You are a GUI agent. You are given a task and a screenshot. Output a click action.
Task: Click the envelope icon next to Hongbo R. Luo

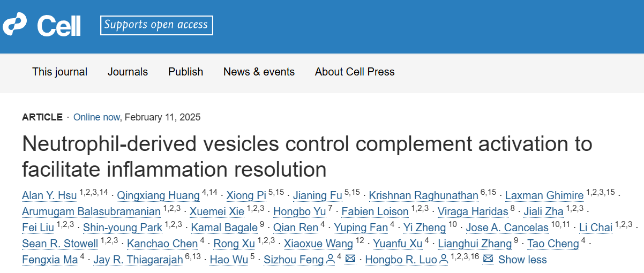click(488, 260)
